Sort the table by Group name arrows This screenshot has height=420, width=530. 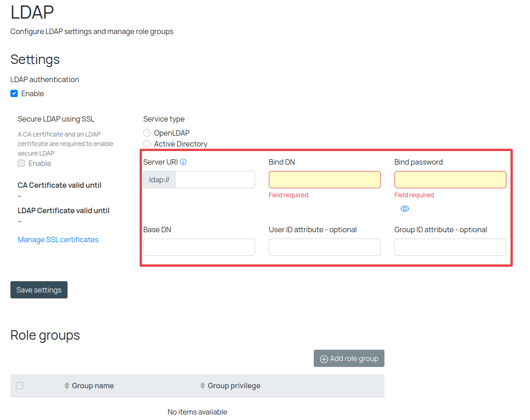click(x=67, y=386)
